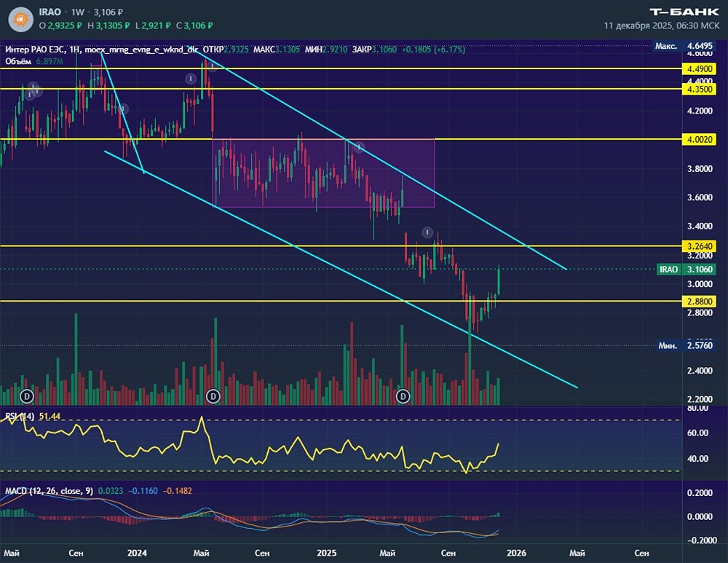Click the open price O 2,9325 ₽
This screenshot has height=563, width=728.
point(61,25)
